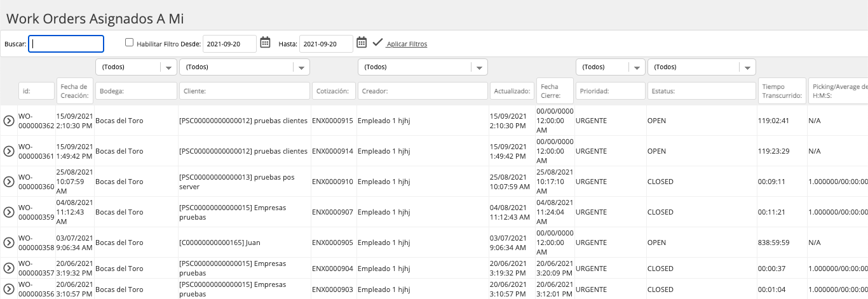Click the Aplicar Filtros link
The image size is (868, 299).
click(x=407, y=44)
